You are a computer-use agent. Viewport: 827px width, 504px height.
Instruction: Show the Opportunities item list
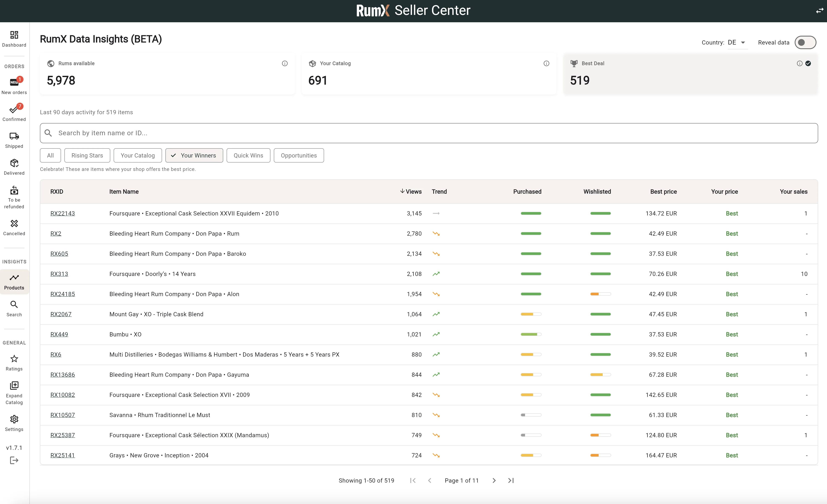tap(299, 155)
